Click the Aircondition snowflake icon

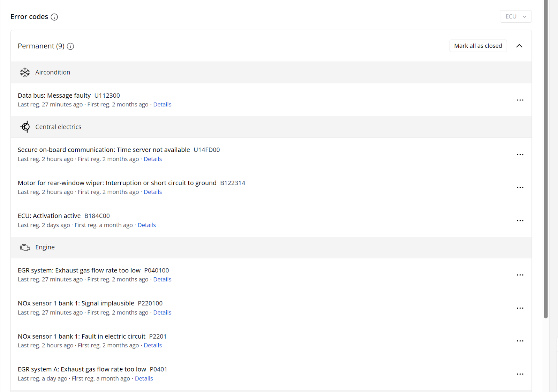(25, 73)
